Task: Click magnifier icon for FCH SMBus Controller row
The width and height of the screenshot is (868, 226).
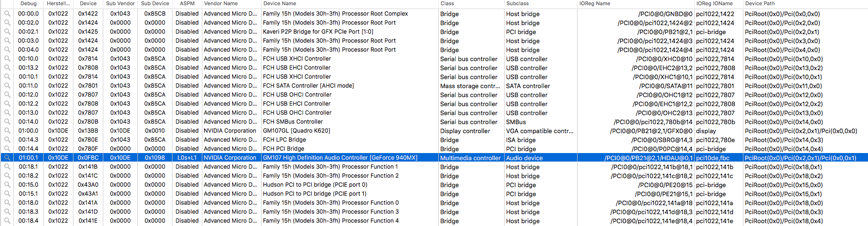Action: click(x=7, y=122)
